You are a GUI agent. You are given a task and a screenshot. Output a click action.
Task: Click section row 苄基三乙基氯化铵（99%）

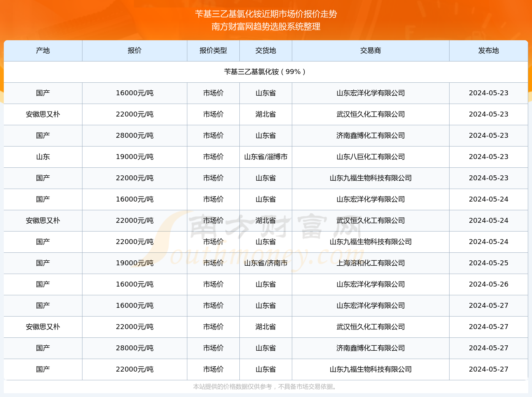(x=266, y=72)
